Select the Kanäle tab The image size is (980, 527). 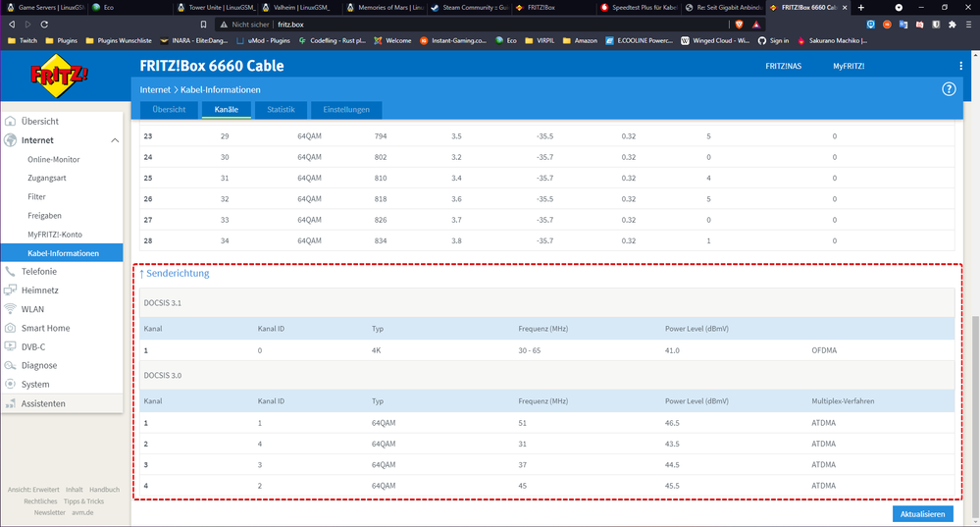[x=227, y=109]
